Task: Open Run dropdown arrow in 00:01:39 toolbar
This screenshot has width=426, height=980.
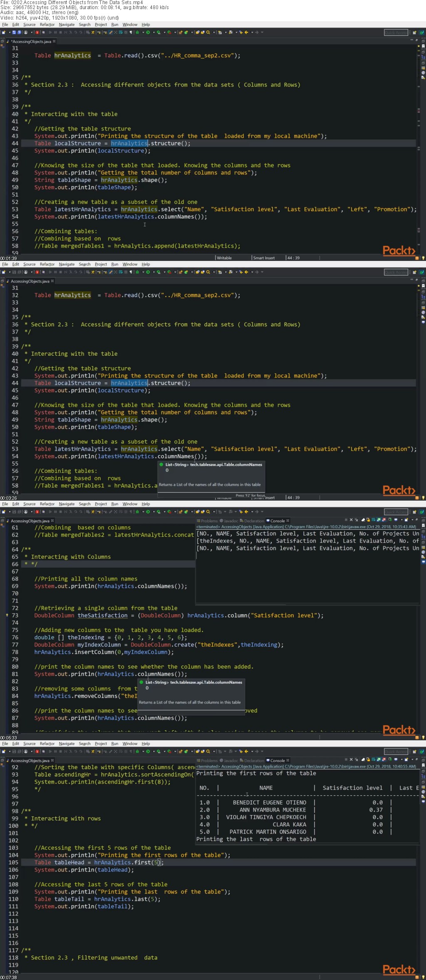Action: (x=154, y=32)
